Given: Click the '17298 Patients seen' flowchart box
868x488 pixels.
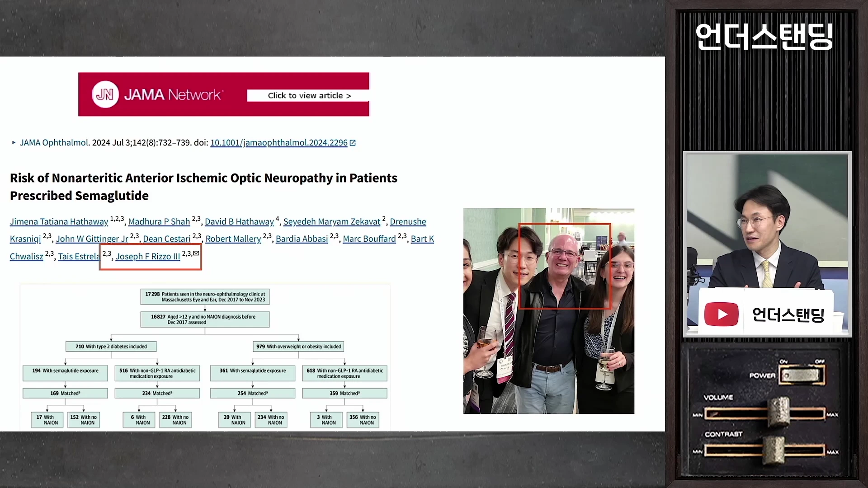Looking at the screenshot, I should click(205, 296).
